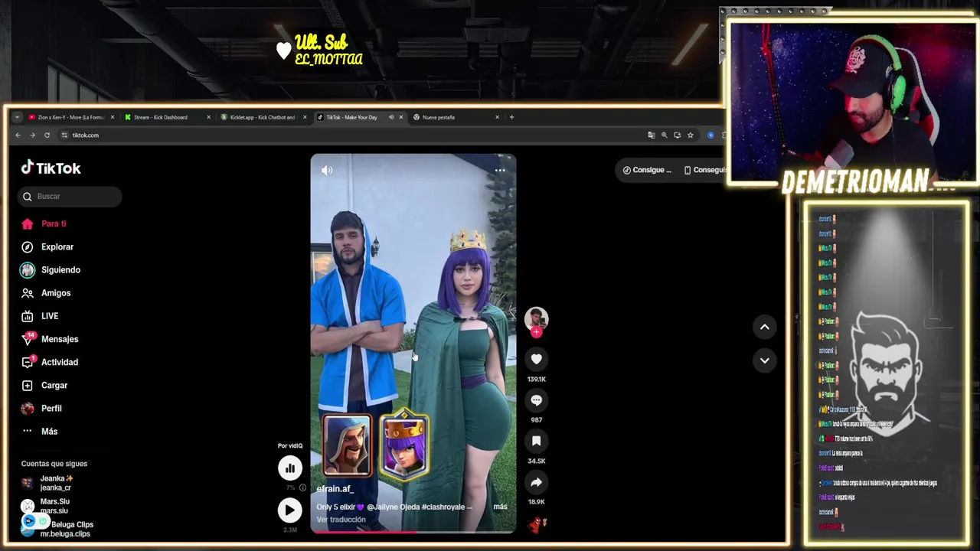Screen dimensions: 980x551
Task: Open the efrain.af_ username link
Action: point(335,489)
